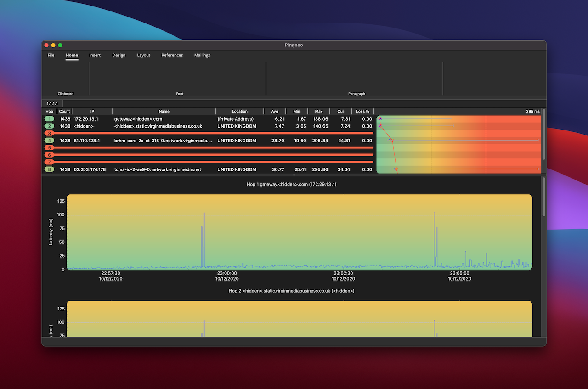Select the unresponsive hop 7 badge

[49, 162]
